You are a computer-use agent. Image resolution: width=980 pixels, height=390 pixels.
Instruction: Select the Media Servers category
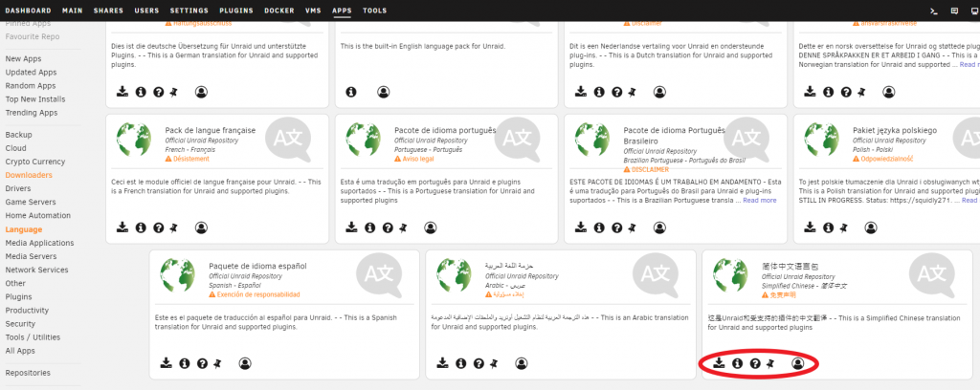pos(31,256)
